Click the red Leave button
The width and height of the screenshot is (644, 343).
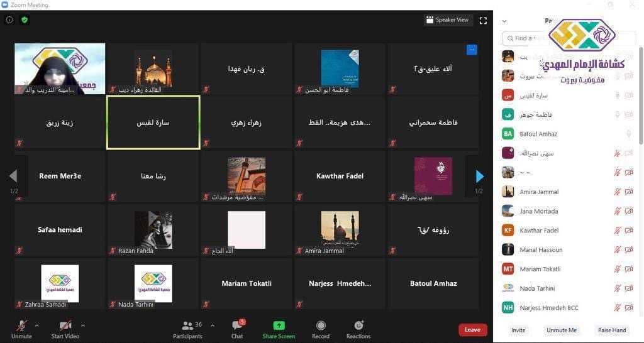[472, 330]
